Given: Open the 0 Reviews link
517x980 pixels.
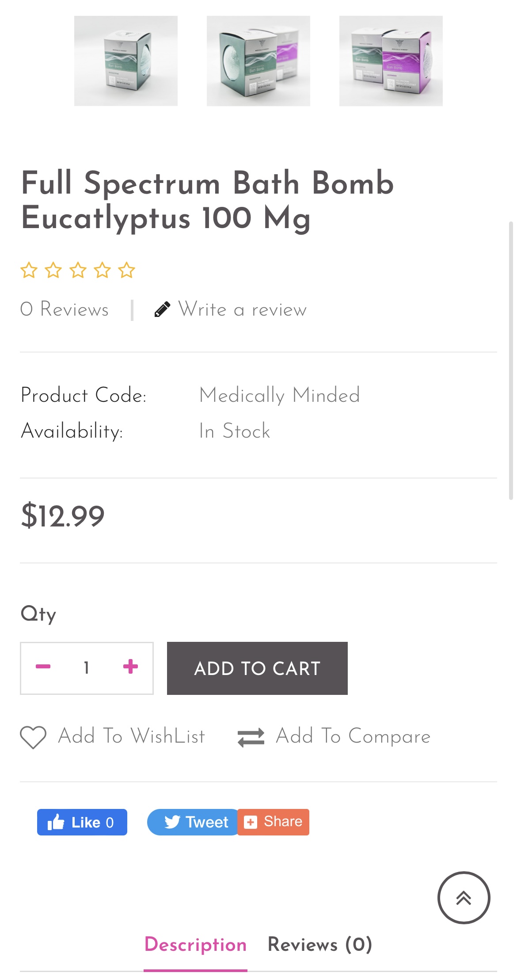Looking at the screenshot, I should coord(65,309).
